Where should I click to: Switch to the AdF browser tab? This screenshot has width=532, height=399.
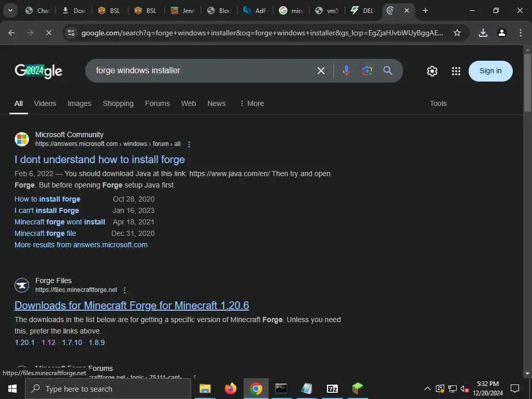tap(255, 10)
